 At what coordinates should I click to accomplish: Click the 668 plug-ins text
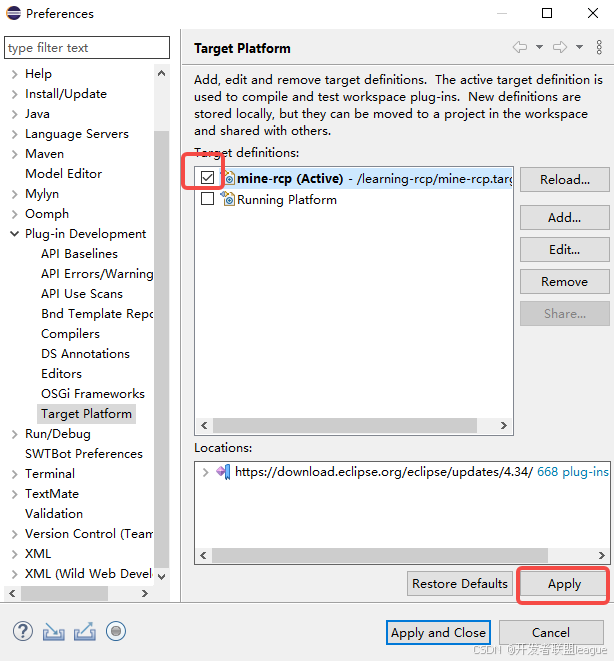[x=573, y=472]
